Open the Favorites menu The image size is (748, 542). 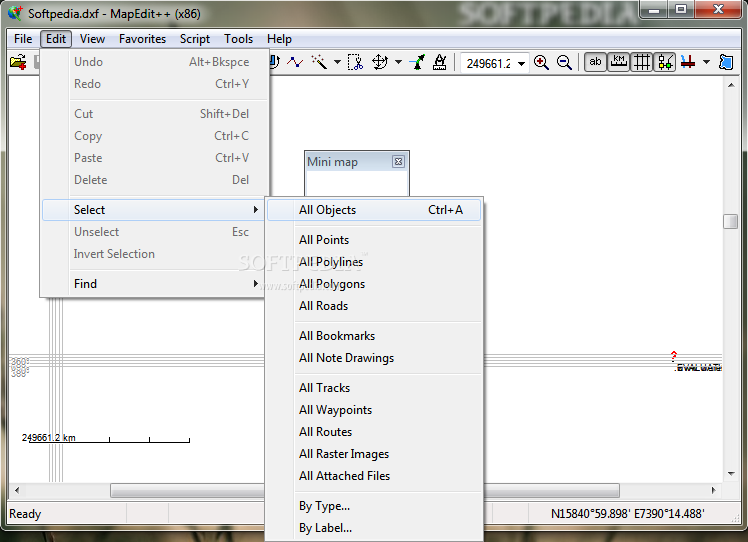pyautogui.click(x=142, y=39)
